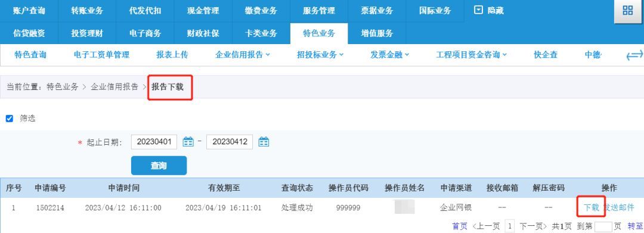
Task: Open the start date calendar picker icon
Action: 188,142
